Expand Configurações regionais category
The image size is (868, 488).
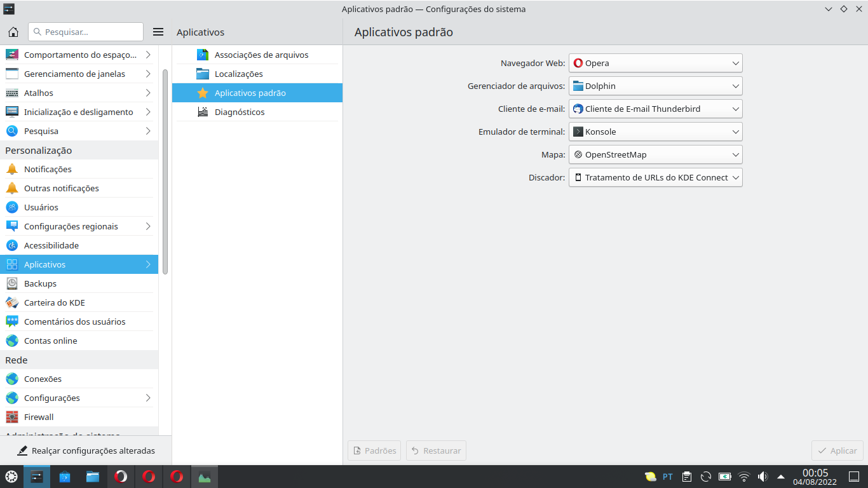pos(79,226)
